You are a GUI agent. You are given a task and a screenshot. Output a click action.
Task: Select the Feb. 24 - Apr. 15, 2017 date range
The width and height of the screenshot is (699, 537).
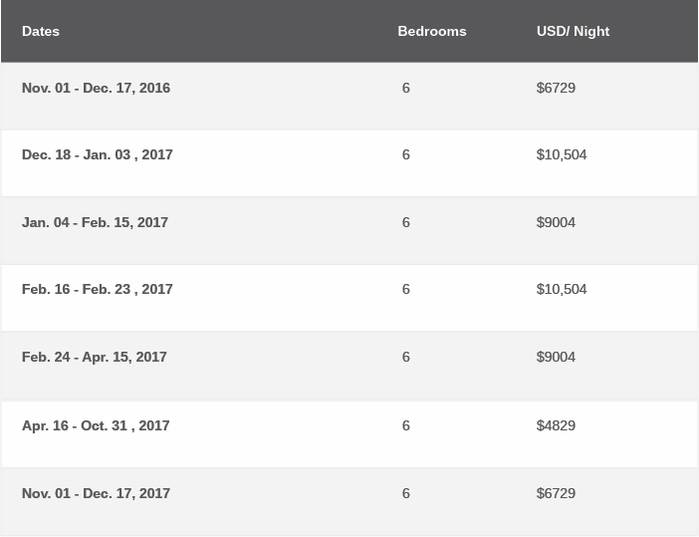point(94,357)
